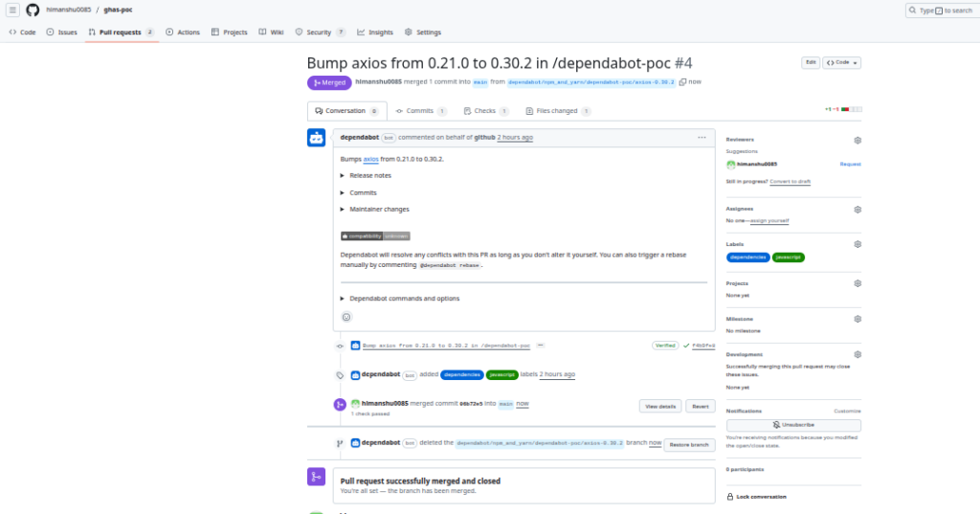
Task: Switch to the Files changed tab
Action: coord(556,111)
